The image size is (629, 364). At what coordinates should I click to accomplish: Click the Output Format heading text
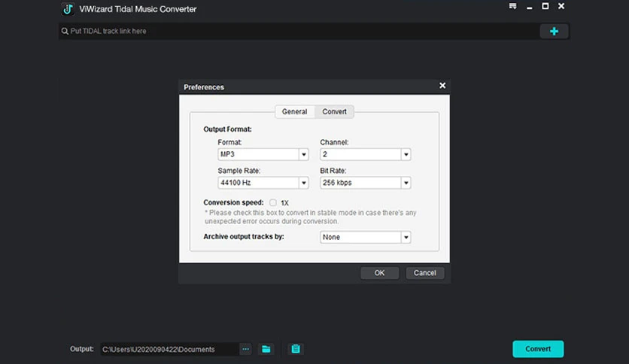(x=227, y=129)
